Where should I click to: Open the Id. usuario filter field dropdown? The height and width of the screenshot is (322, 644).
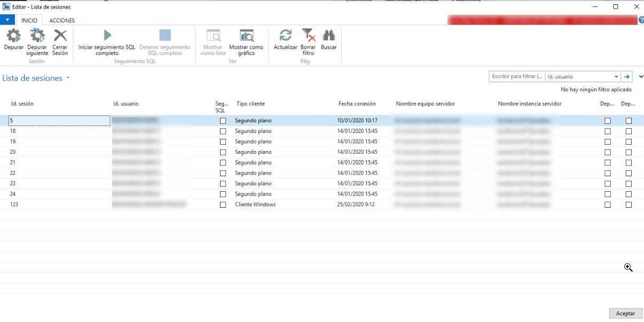(616, 77)
